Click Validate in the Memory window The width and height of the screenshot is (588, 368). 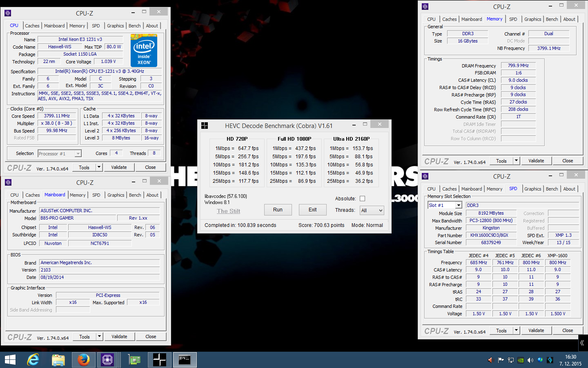tap(536, 161)
